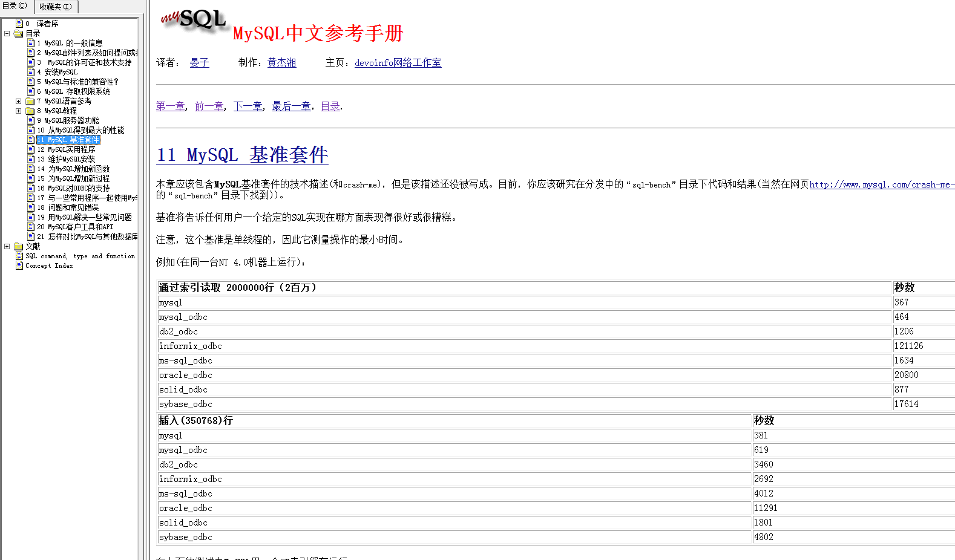Click the page icon of 13 维护MySQL安装
955x560 pixels.
[x=31, y=159]
